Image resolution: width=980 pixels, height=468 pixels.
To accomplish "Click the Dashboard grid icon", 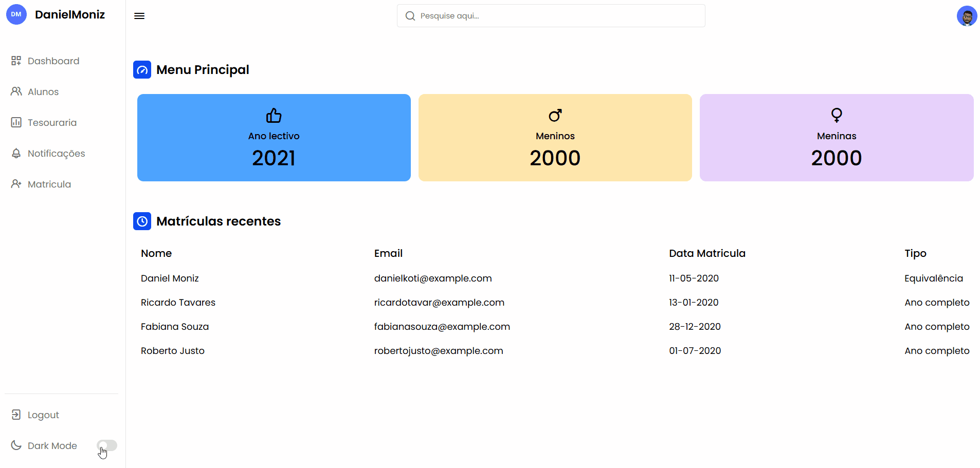I will [16, 61].
